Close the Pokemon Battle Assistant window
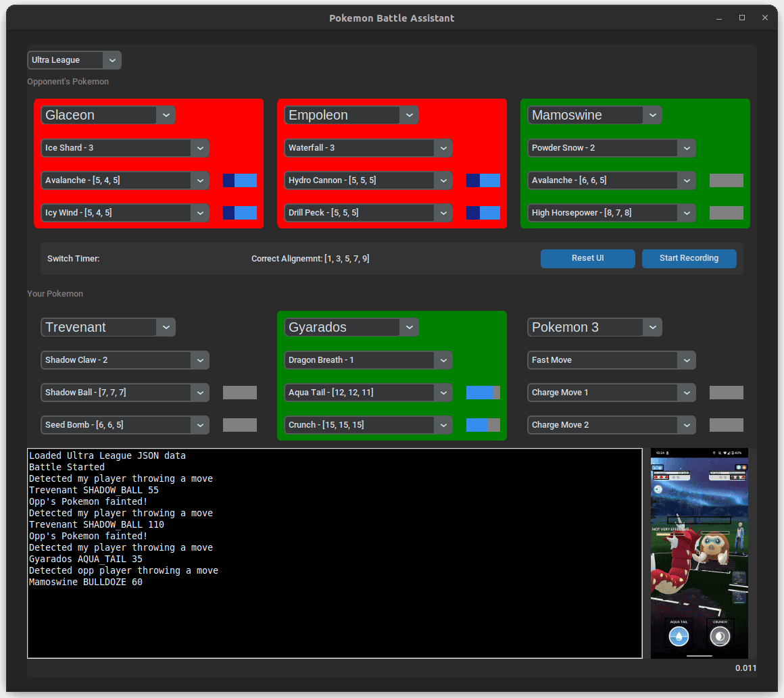 [x=765, y=18]
